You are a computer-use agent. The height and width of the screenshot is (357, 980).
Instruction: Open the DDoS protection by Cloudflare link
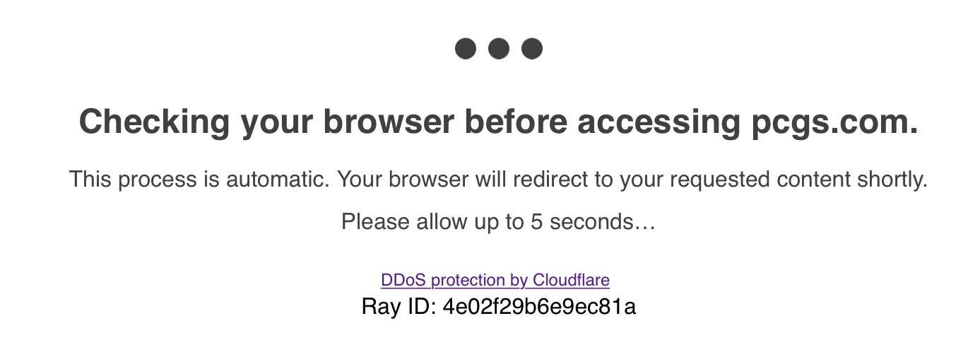coord(495,280)
